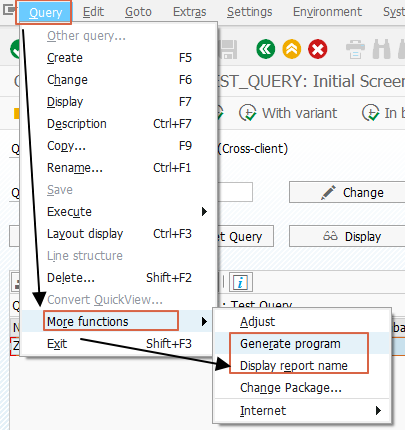Click the Display button with glasses

tap(347, 236)
